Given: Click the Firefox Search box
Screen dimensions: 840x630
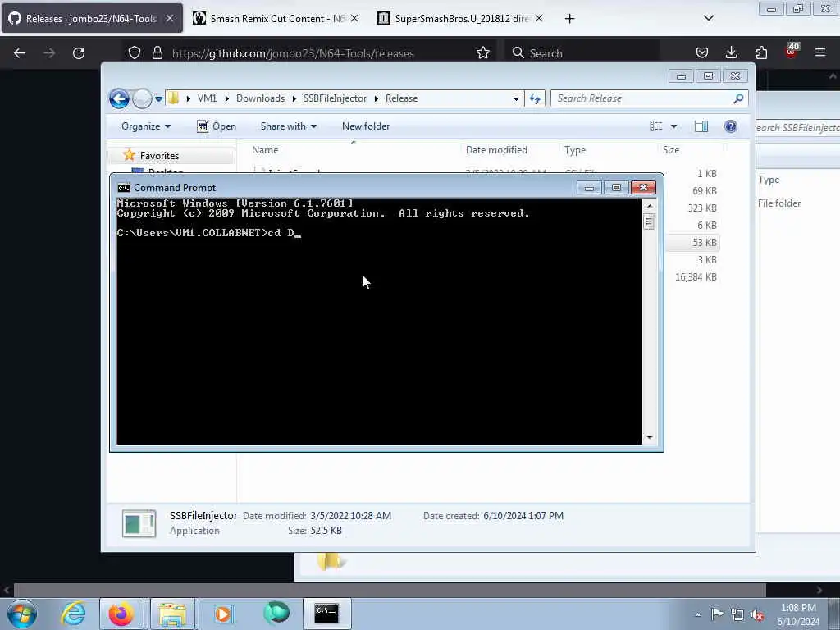Looking at the screenshot, I should click(584, 53).
